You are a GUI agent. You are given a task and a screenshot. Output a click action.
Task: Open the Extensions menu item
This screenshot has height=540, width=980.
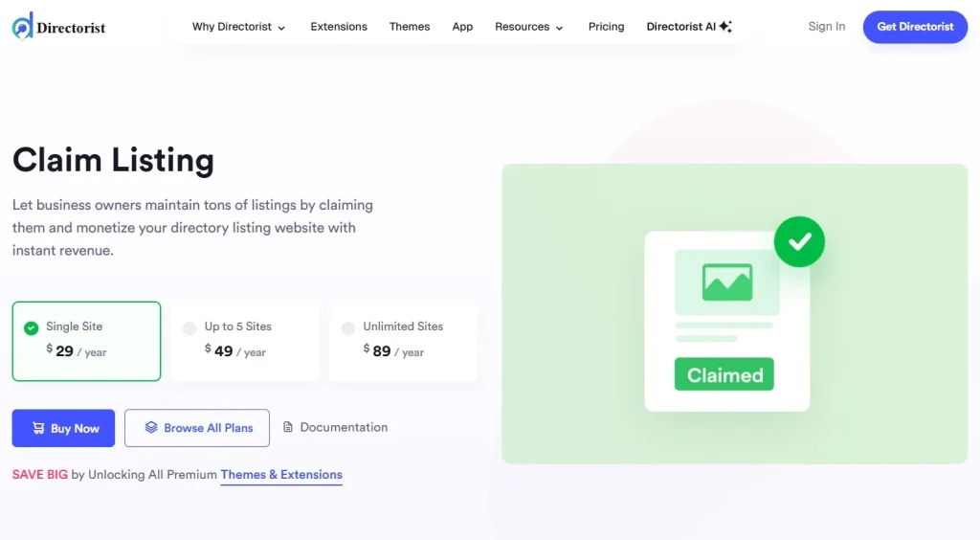point(339,27)
